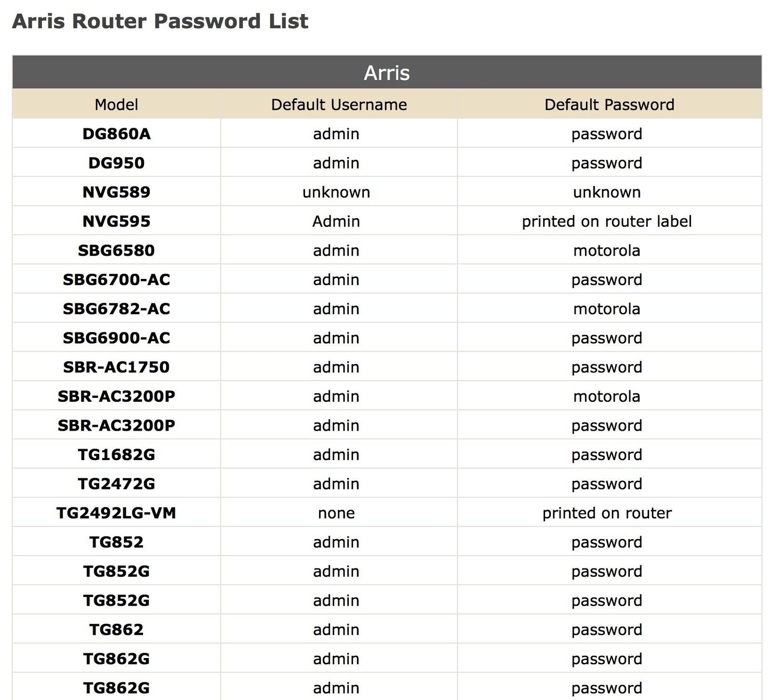
Task: Select the TG862 model name
Action: [116, 630]
